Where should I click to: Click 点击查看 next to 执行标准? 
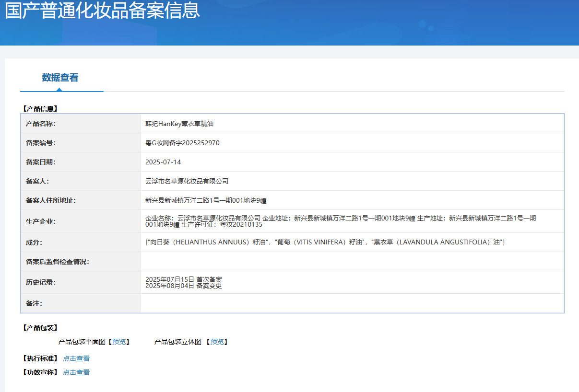(x=76, y=358)
